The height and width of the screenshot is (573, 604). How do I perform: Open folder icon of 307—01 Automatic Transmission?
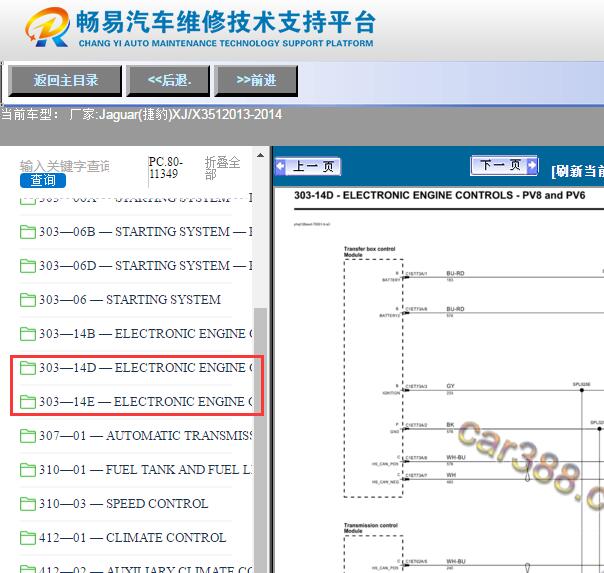pos(27,436)
